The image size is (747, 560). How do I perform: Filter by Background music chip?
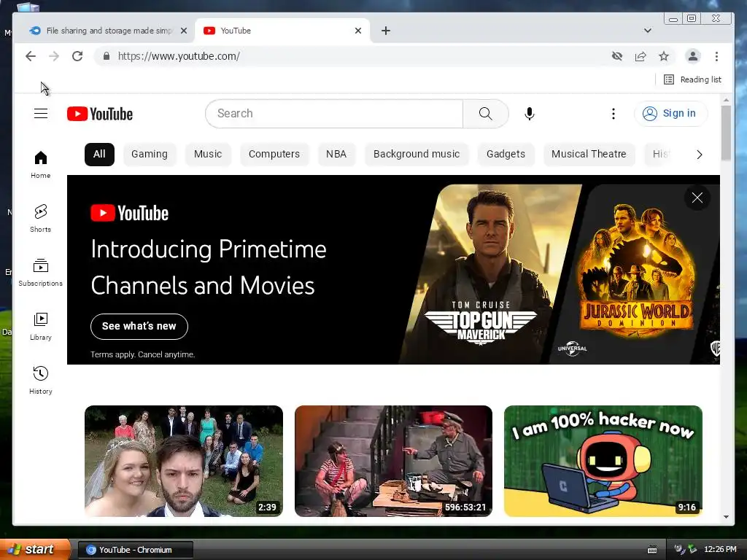[x=417, y=155]
